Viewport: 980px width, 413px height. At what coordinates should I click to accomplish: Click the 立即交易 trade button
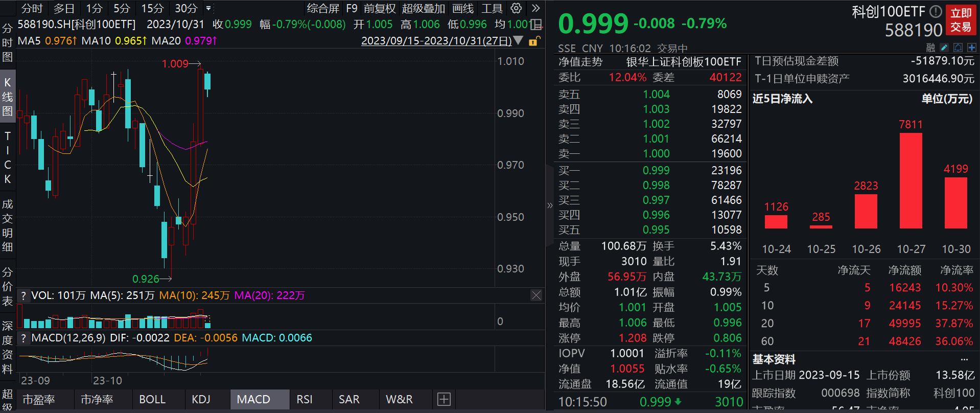pos(961,20)
